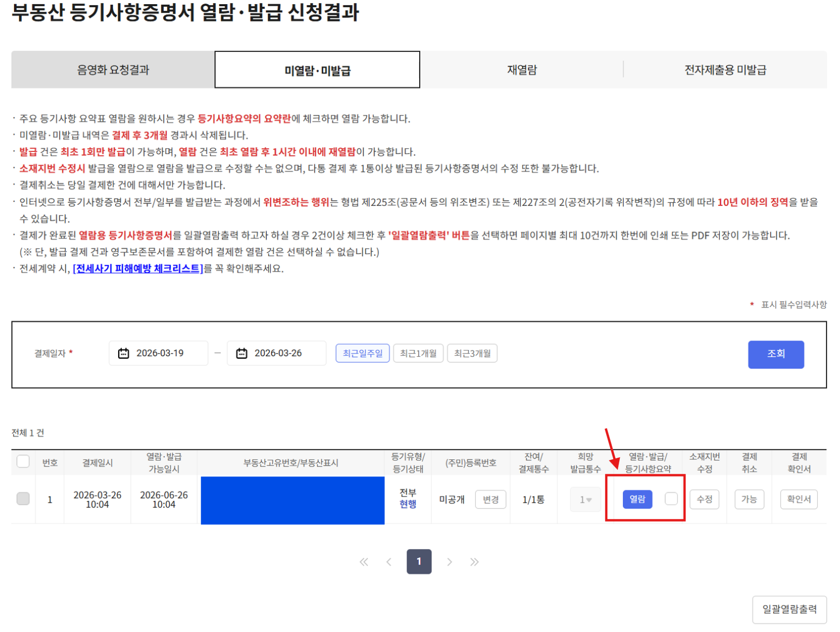Viewport: 840px width, 632px height.
Task: Check the 등기사항요약 box next to 열람
Action: pos(671,499)
